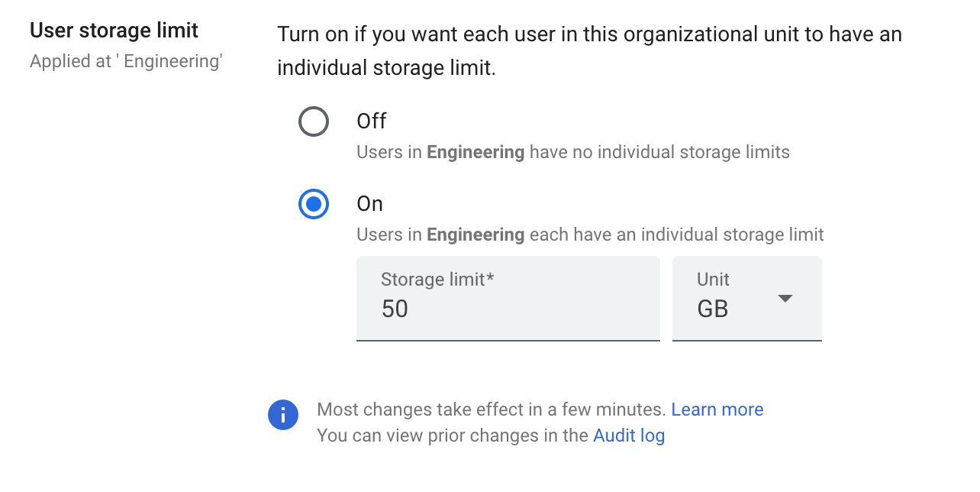Viewport: 980px width, 492px height.
Task: Click the "User storage limit" heading
Action: pos(114,31)
